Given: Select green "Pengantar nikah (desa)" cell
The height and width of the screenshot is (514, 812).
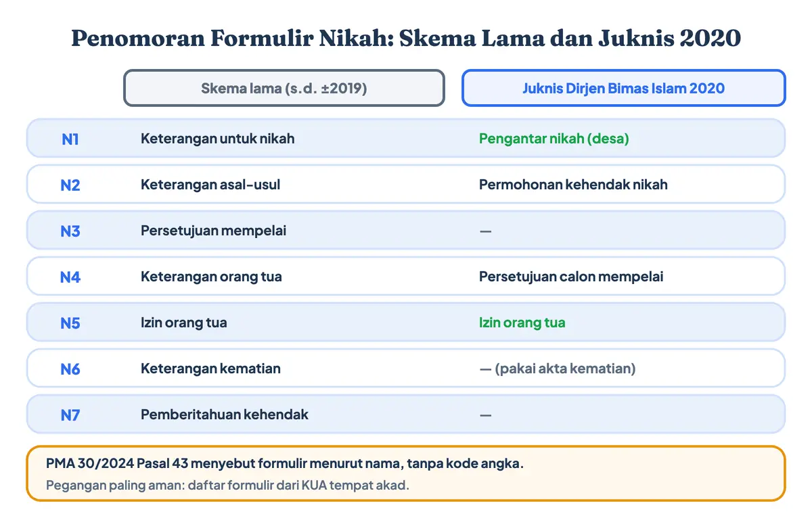Looking at the screenshot, I should 554,139.
